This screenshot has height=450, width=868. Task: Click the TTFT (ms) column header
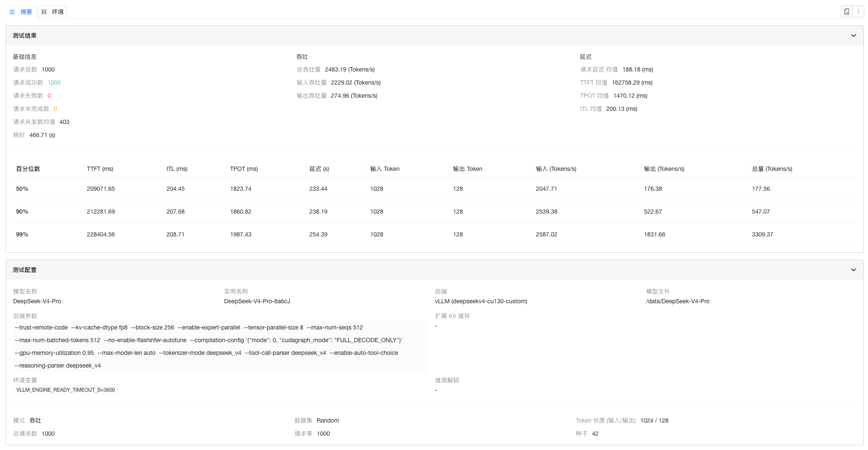(x=100, y=169)
